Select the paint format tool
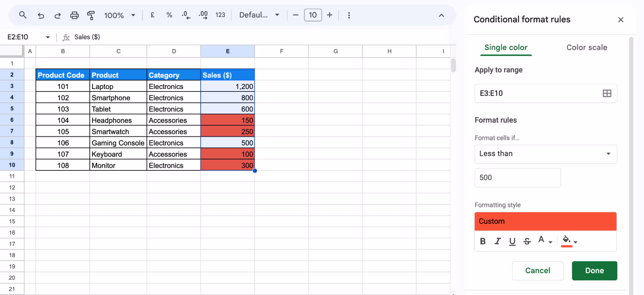Screen dimensions: 644x295 coord(91,15)
